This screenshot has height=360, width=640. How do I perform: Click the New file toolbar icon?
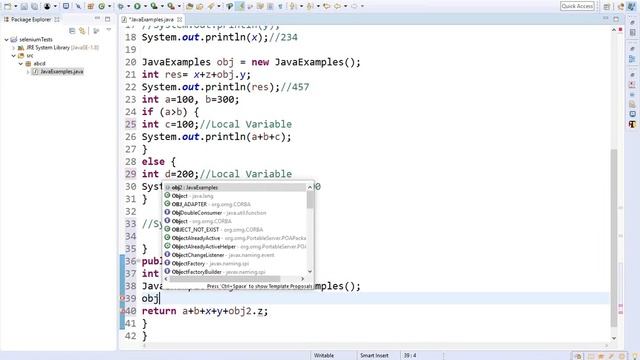click(x=7, y=6)
